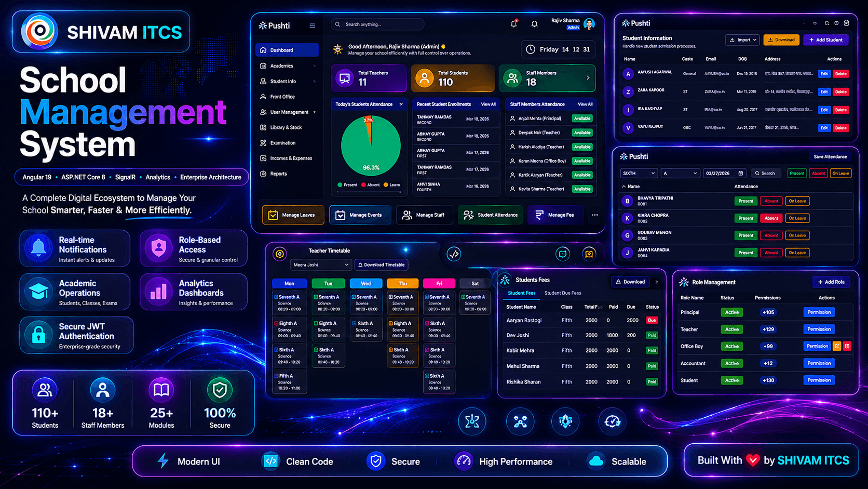Mark Kiara Chopra as On Leave
Image resolution: width=868 pixels, height=489 pixels.
(797, 218)
